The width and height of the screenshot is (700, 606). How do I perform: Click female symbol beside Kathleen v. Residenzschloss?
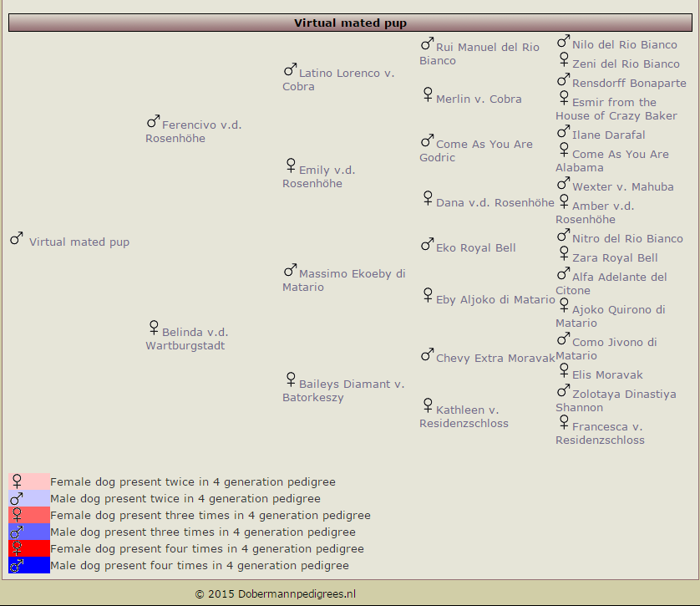click(428, 405)
